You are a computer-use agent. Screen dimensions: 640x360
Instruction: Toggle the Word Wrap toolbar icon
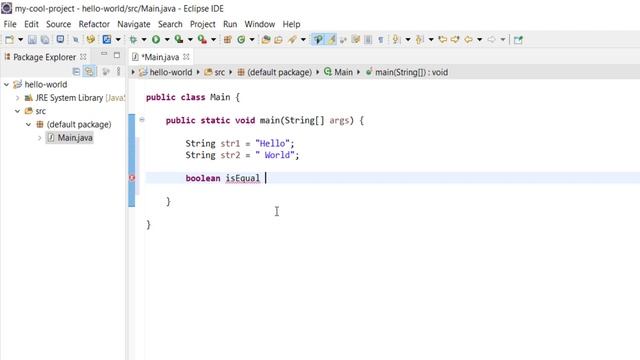coord(356,40)
